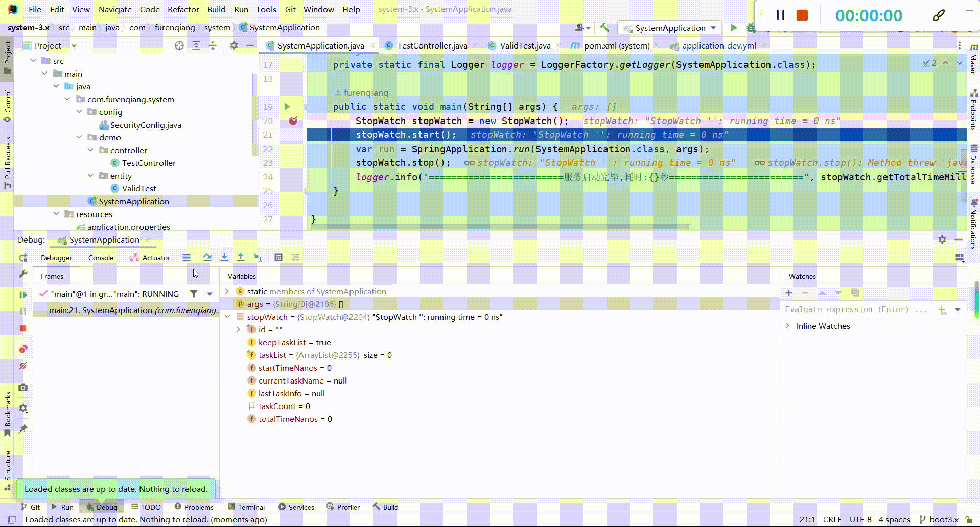The height and width of the screenshot is (527, 980).
Task: Open the Refactor menu
Action: point(183,9)
